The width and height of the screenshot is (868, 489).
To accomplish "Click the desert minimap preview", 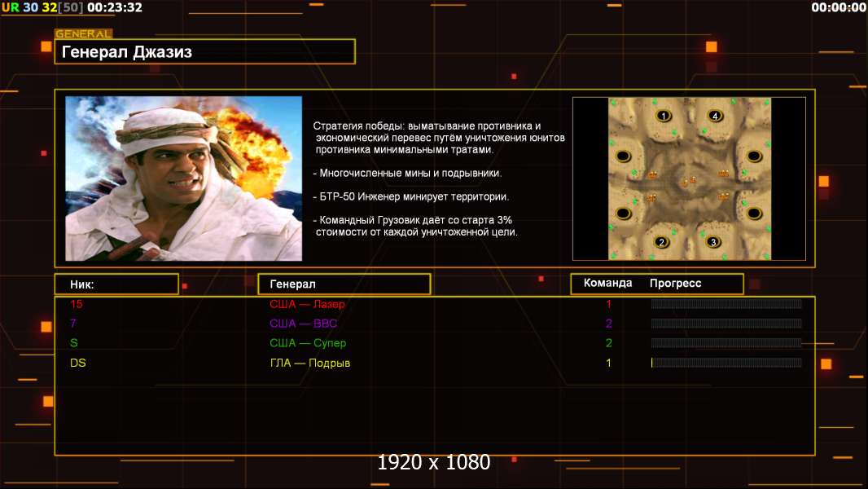I will click(x=689, y=178).
